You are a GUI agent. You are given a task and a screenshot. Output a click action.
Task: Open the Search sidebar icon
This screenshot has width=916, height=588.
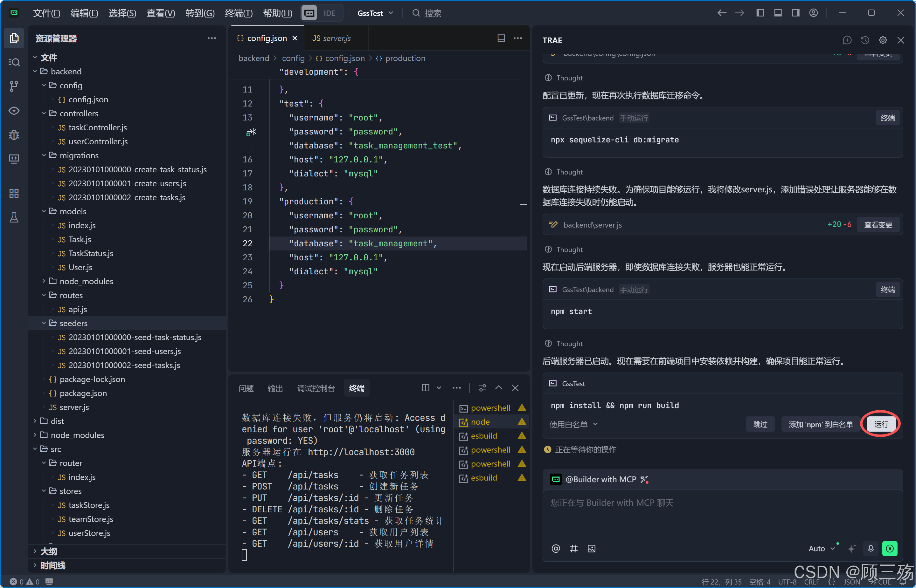point(14,62)
